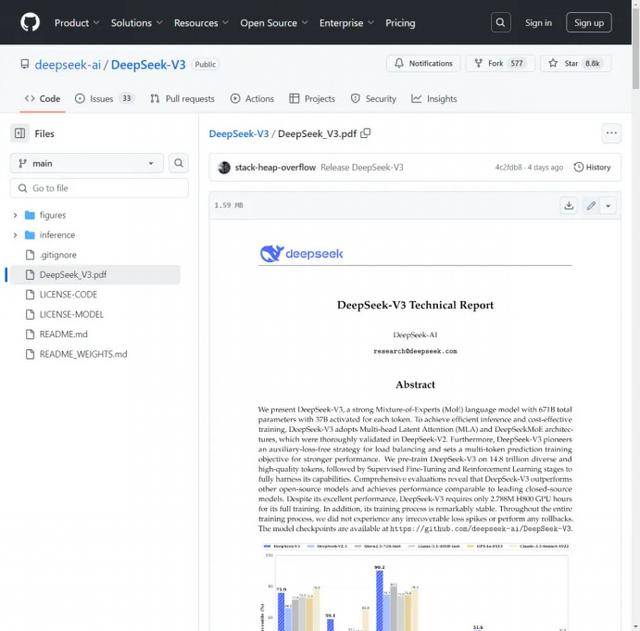The width and height of the screenshot is (640, 631).
Task: Click the repository icon before deepseek-ai
Action: pyautogui.click(x=25, y=64)
